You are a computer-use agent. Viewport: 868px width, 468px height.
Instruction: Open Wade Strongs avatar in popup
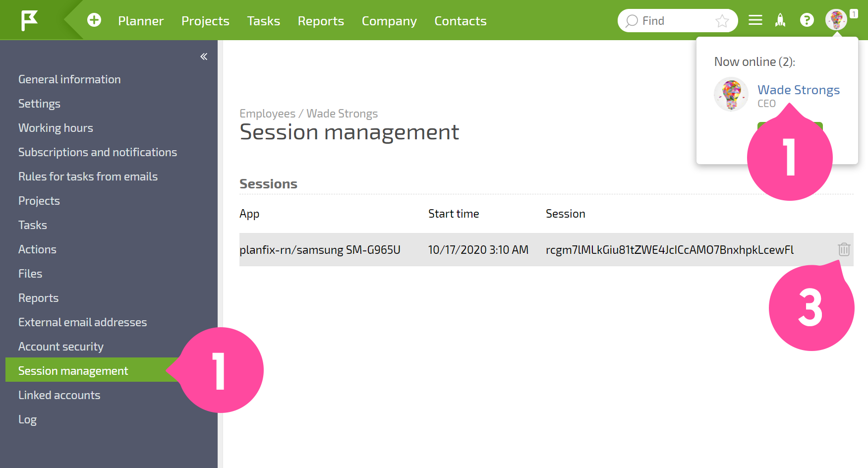731,94
